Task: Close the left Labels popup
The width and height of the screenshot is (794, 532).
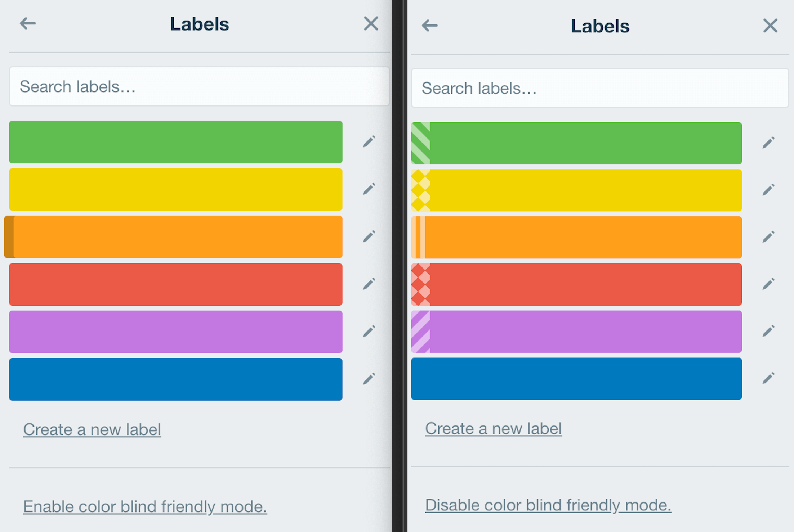Action: click(371, 24)
